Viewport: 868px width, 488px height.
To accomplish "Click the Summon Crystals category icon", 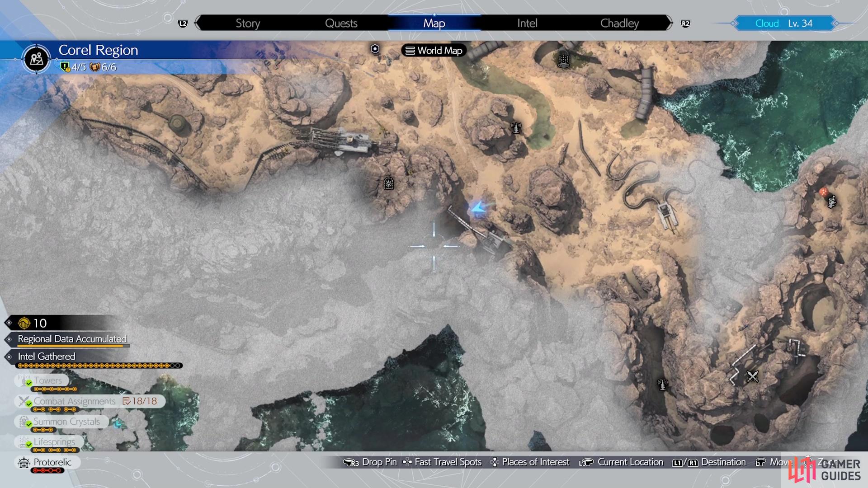I will tap(24, 422).
